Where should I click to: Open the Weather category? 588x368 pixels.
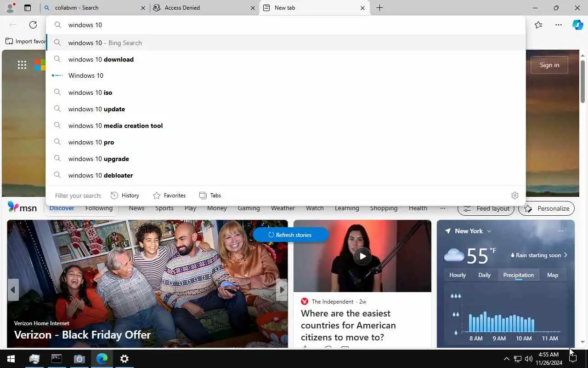tap(283, 208)
